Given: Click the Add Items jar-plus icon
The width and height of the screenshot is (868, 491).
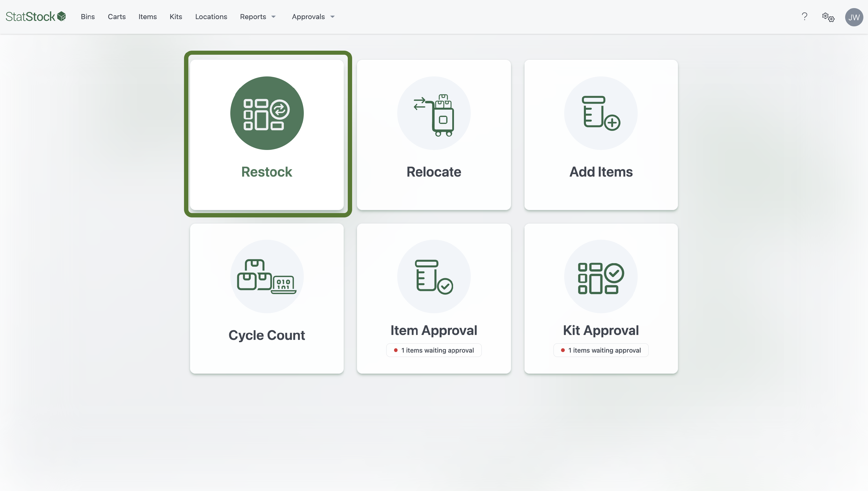Looking at the screenshot, I should click(601, 113).
